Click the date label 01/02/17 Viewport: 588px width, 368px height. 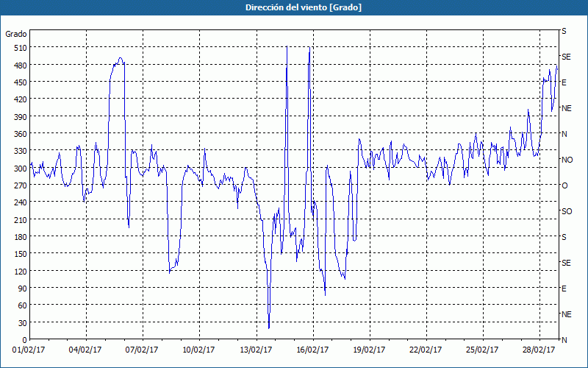coord(29,350)
